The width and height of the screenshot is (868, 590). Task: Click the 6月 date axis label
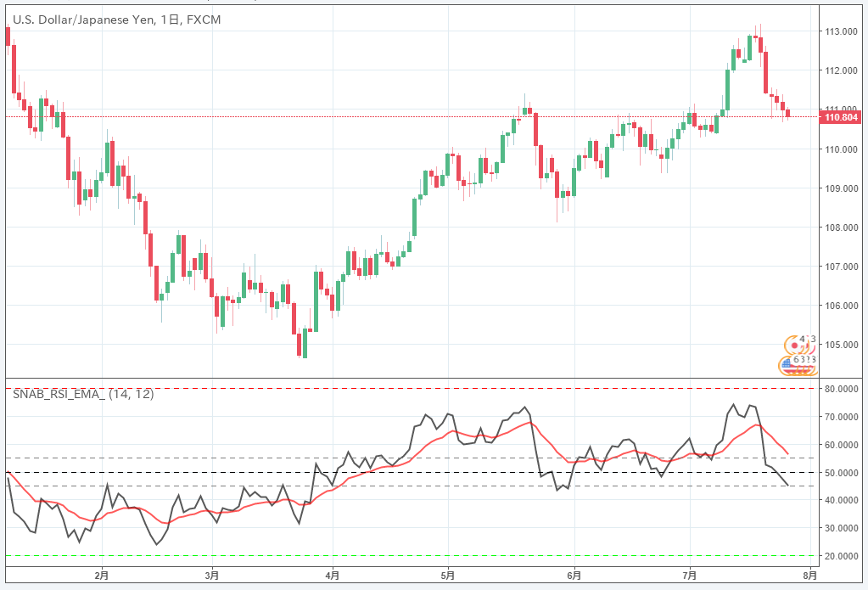pyautogui.click(x=574, y=576)
